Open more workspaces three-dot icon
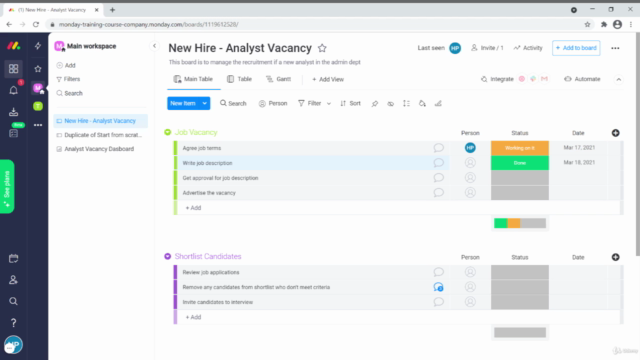The image size is (640, 360). tap(38, 125)
